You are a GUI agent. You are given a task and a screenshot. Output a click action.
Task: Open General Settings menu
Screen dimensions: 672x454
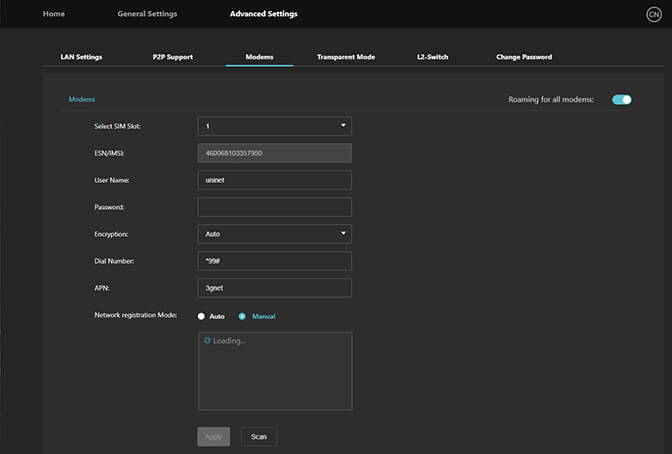pos(147,14)
